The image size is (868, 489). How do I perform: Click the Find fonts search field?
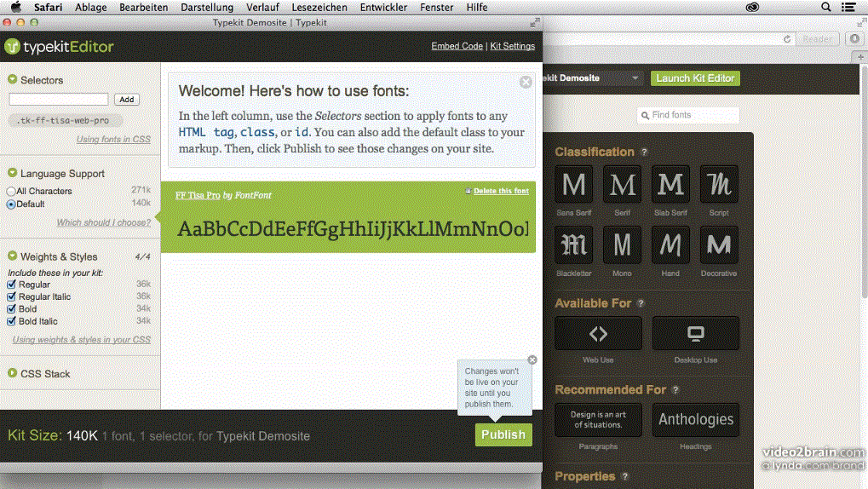coord(688,115)
